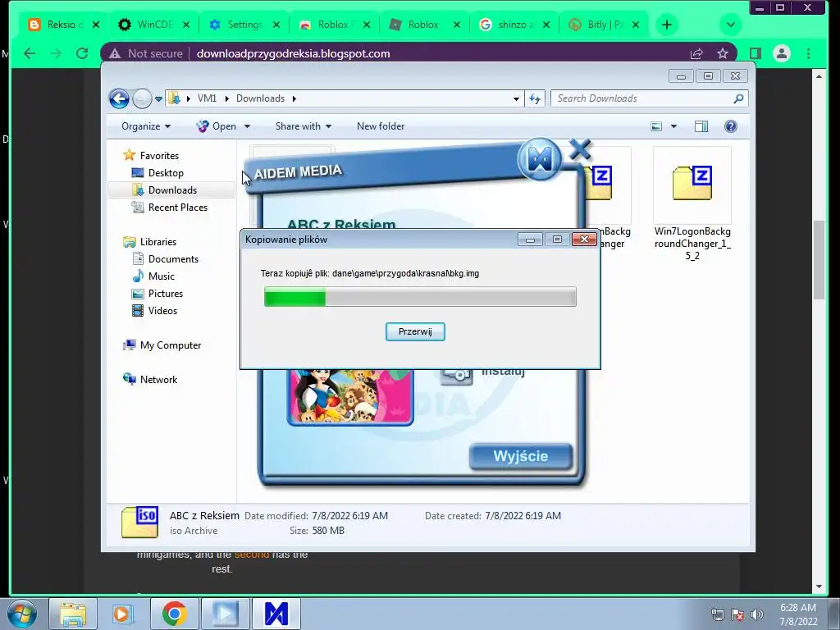Click the taskbar clock showing 6:28 AM
Image resolution: width=840 pixels, height=630 pixels.
click(x=798, y=614)
